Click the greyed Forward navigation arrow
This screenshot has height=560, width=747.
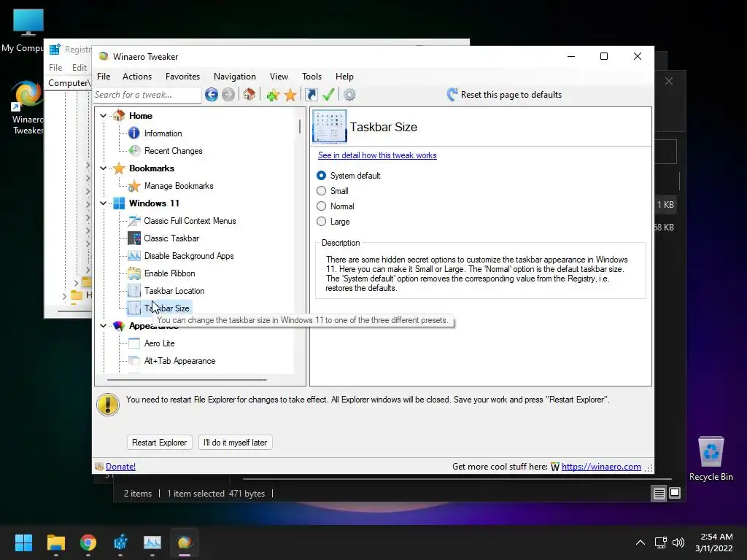click(228, 95)
